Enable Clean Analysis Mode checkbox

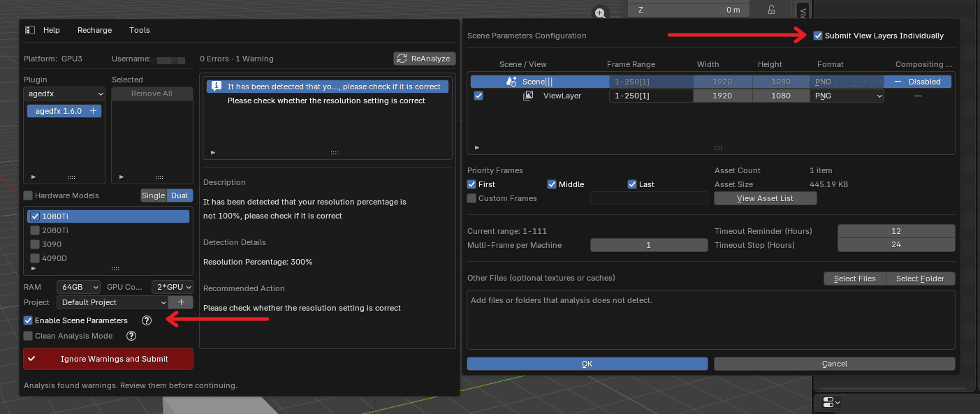(28, 336)
